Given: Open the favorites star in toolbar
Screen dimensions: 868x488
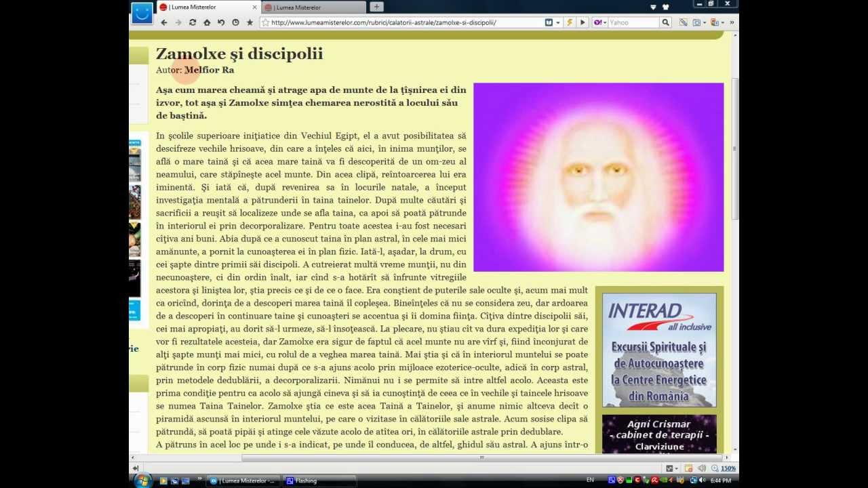Looking at the screenshot, I should [x=250, y=22].
